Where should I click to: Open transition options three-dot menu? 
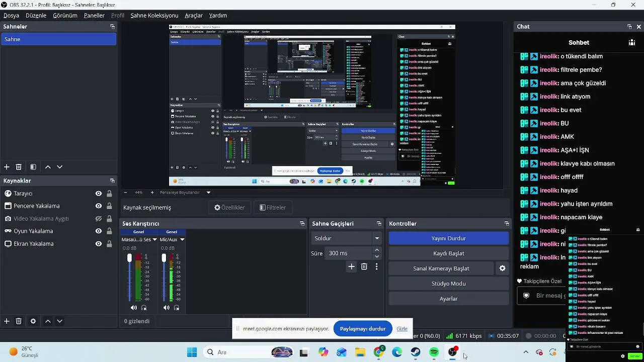[x=376, y=267]
